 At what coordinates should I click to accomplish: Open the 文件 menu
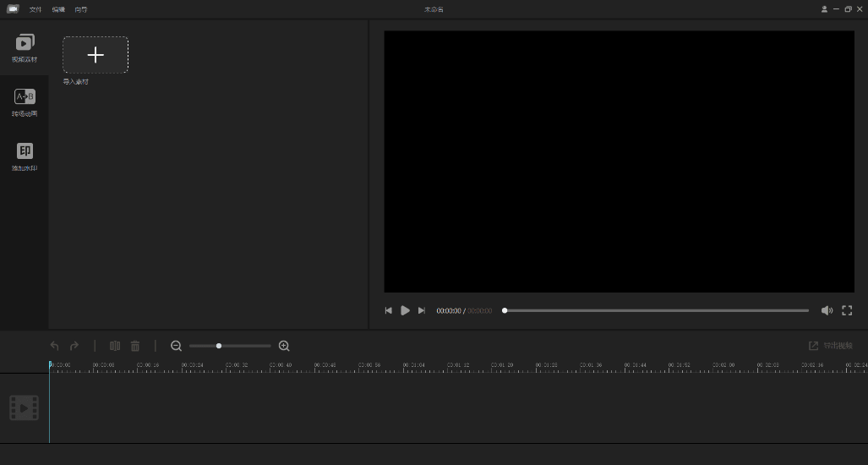click(35, 9)
